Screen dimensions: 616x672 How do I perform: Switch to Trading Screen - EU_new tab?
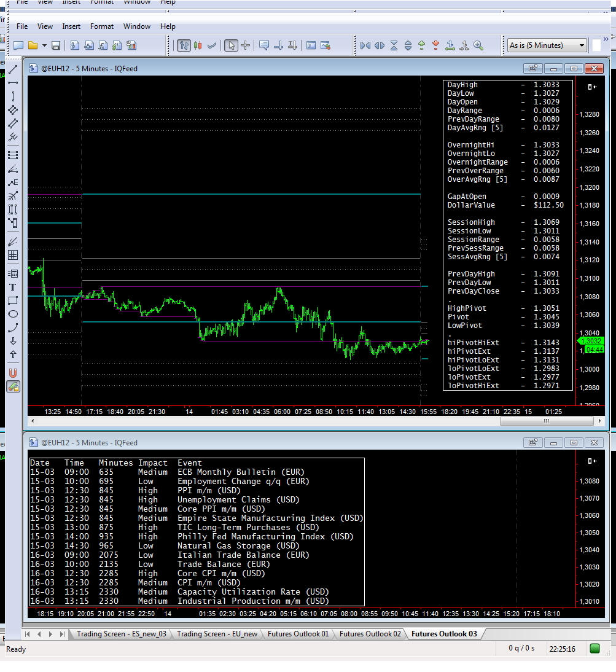coord(217,634)
